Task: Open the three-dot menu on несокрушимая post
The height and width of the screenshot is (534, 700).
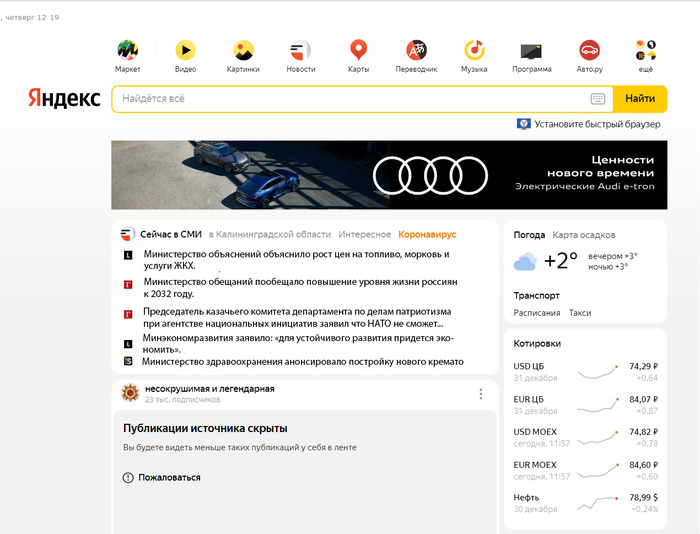Action: tap(480, 394)
